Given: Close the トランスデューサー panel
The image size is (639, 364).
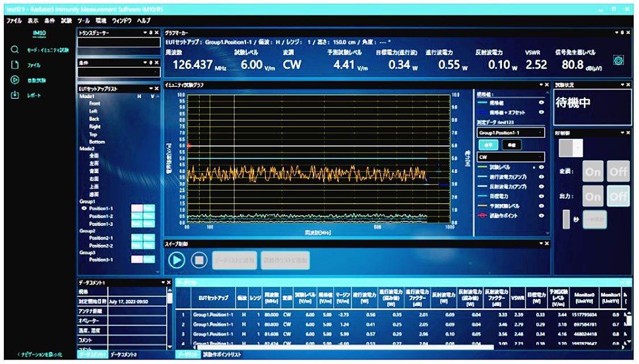Looking at the screenshot, I should (x=157, y=33).
